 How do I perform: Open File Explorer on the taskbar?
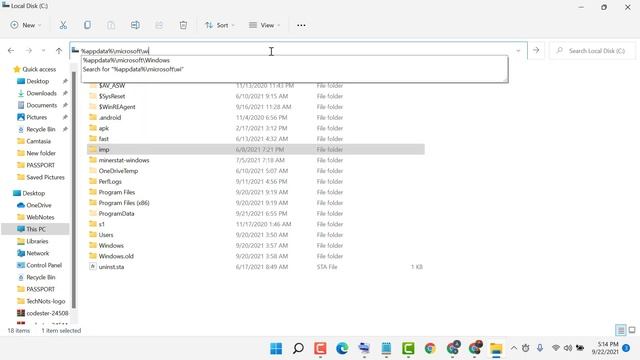[x=496, y=349]
